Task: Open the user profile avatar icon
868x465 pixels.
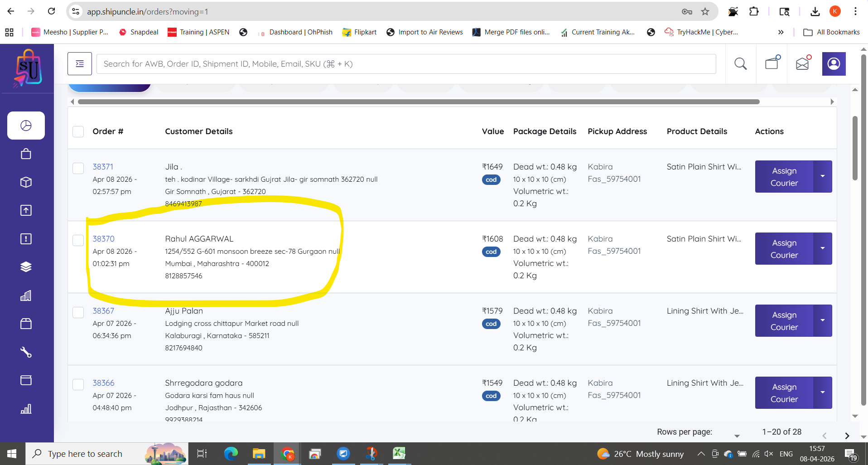Action: 834,64
